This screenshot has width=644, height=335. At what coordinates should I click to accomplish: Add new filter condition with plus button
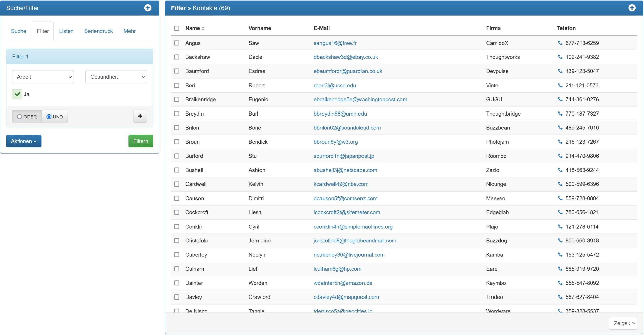pyautogui.click(x=140, y=116)
